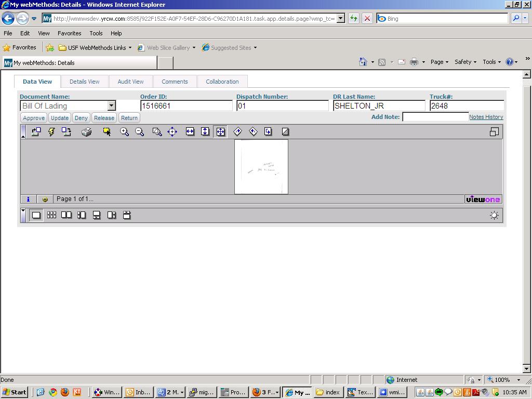Click the Release button

coord(104,118)
